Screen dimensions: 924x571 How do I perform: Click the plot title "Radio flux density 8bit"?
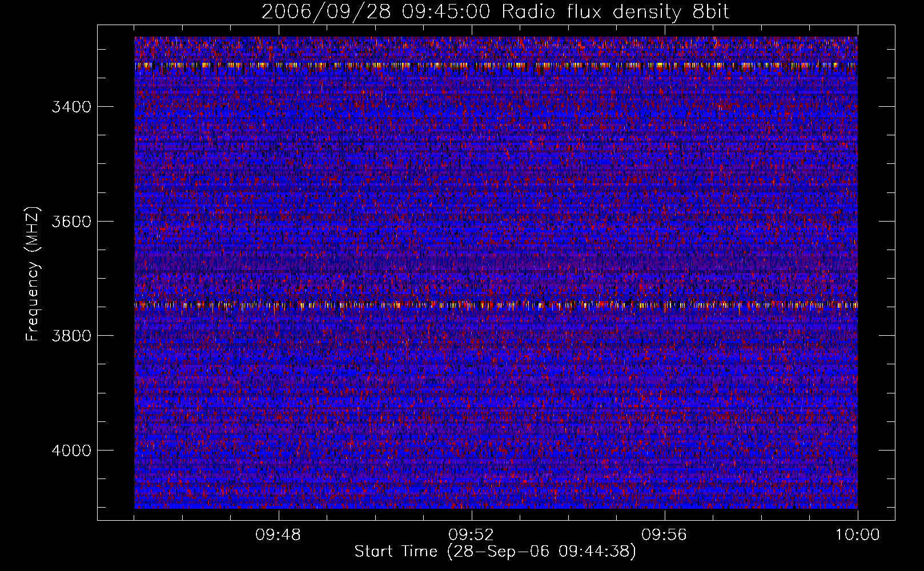pyautogui.click(x=615, y=12)
